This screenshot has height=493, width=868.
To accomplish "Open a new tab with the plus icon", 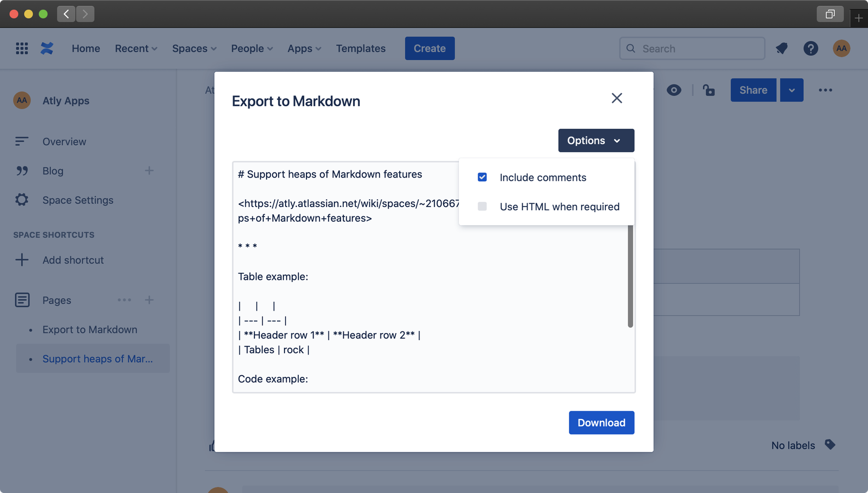I will click(x=859, y=18).
